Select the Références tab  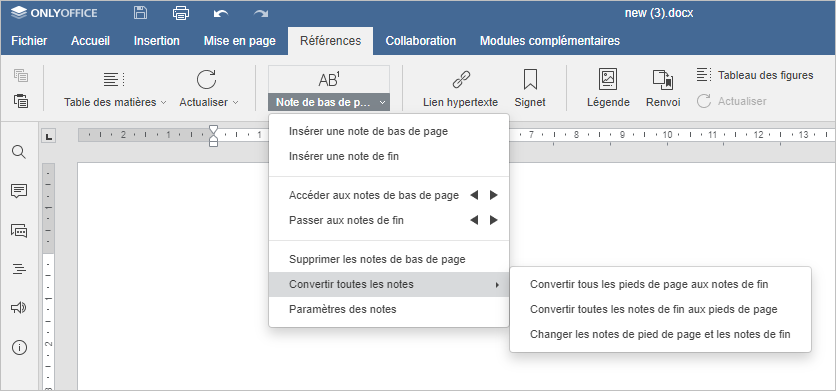[330, 41]
